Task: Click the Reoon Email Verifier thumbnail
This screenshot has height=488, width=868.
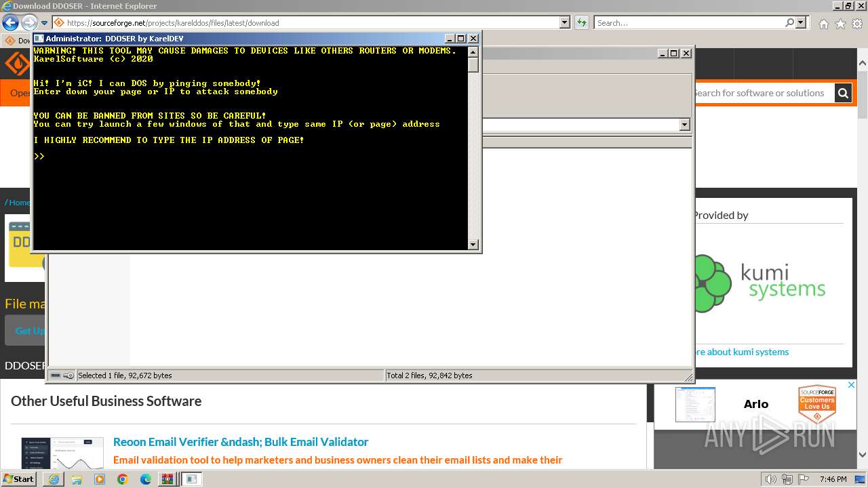Action: coord(62,453)
